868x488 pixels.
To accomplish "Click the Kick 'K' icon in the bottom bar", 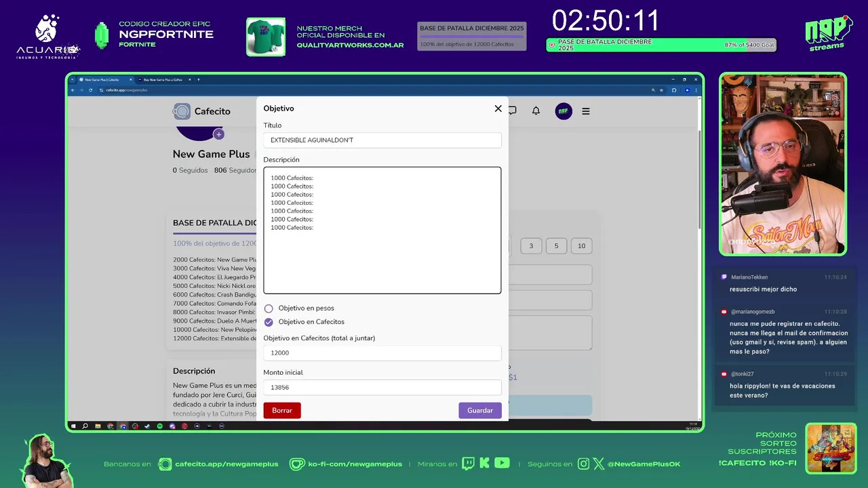I will coord(484,464).
